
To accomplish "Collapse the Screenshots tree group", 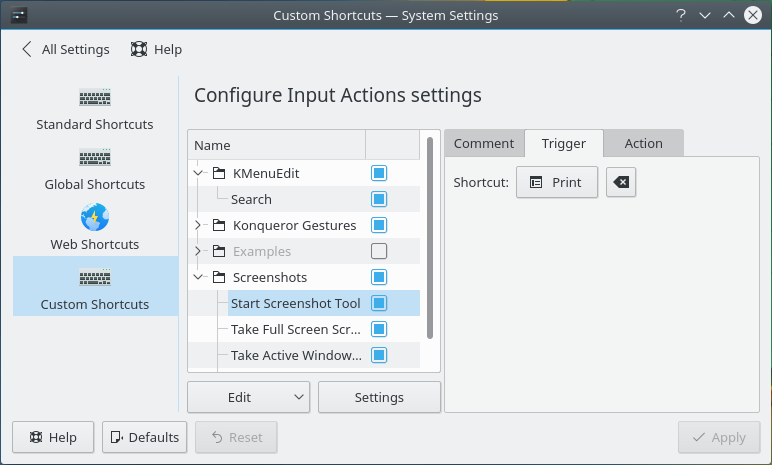I will (198, 277).
